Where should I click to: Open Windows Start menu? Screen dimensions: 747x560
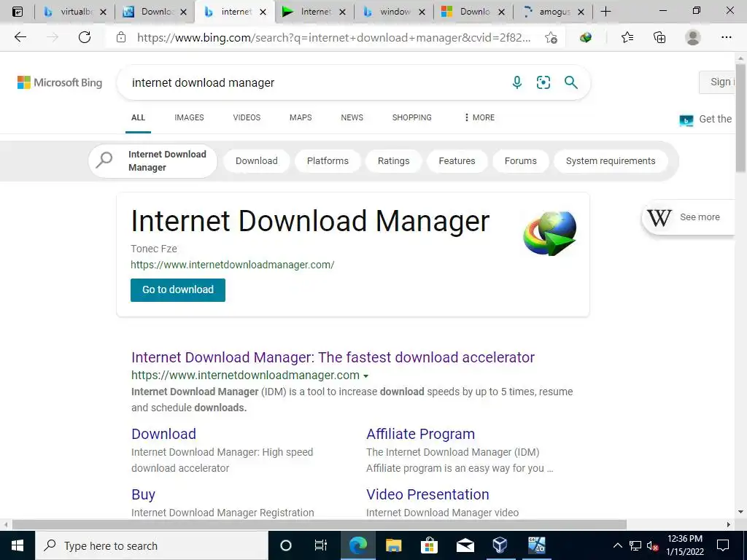(x=18, y=545)
